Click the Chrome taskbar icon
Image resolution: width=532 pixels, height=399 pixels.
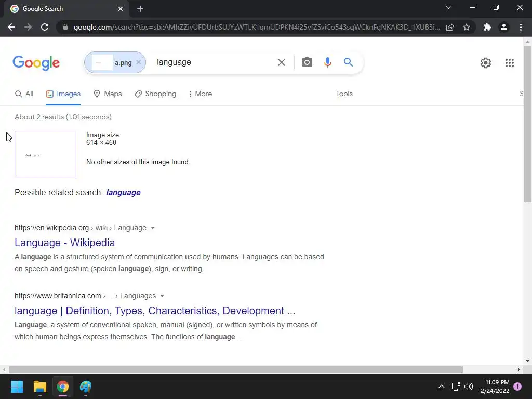63,387
